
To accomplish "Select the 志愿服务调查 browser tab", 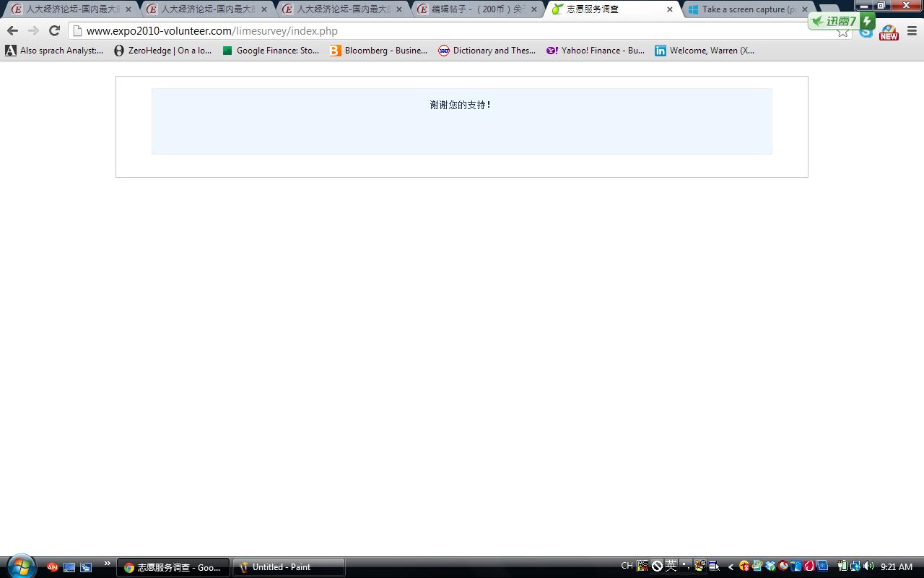I will 613,9.
